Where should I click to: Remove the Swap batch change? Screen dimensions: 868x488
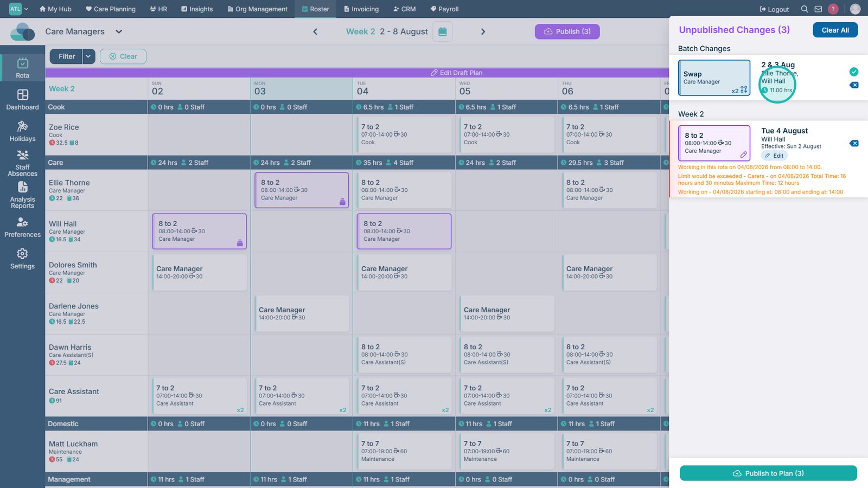854,85
